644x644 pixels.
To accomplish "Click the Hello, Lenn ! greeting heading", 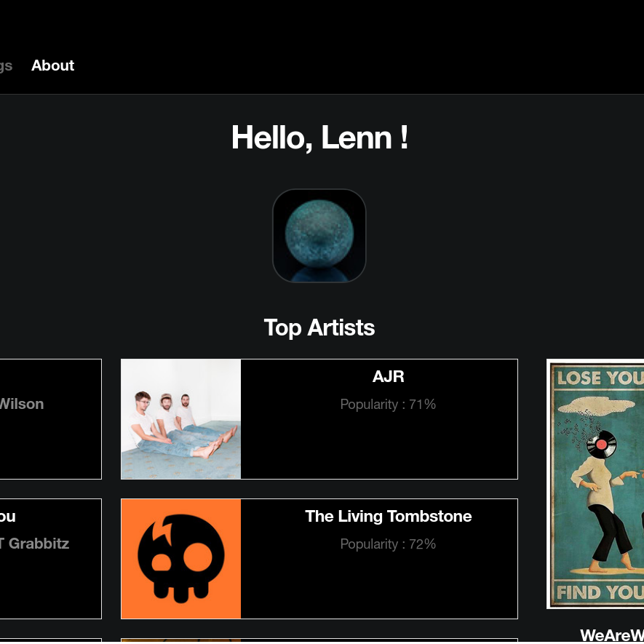I will 319,138.
